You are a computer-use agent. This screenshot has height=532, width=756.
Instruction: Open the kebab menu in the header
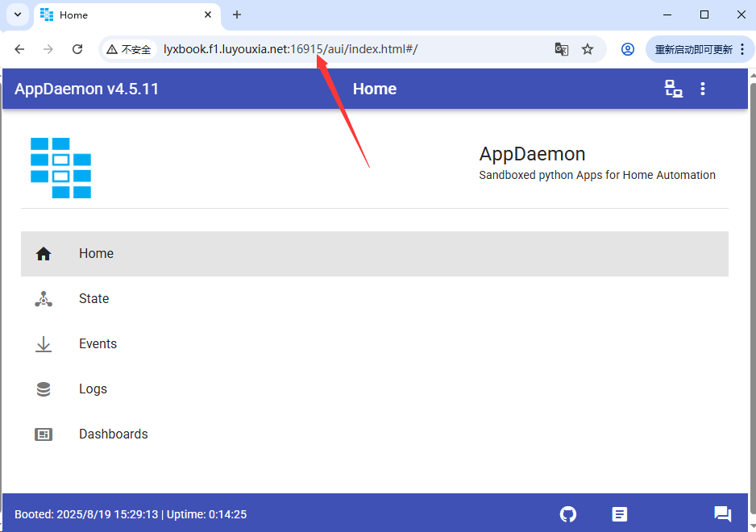coord(703,89)
